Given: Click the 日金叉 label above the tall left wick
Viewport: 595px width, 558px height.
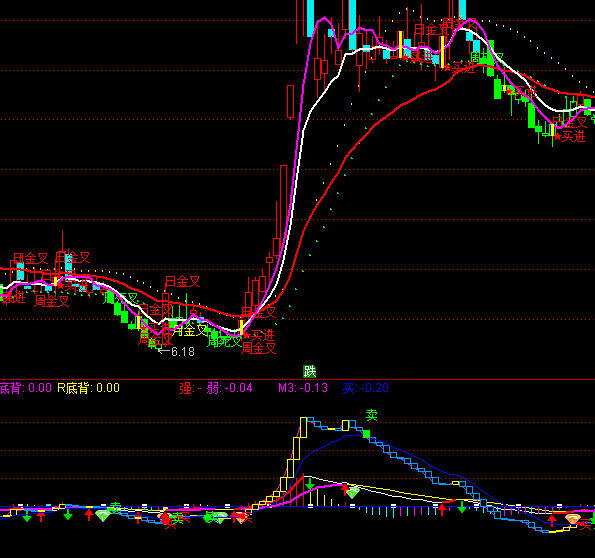Looking at the screenshot, I should pyautogui.click(x=73, y=258).
